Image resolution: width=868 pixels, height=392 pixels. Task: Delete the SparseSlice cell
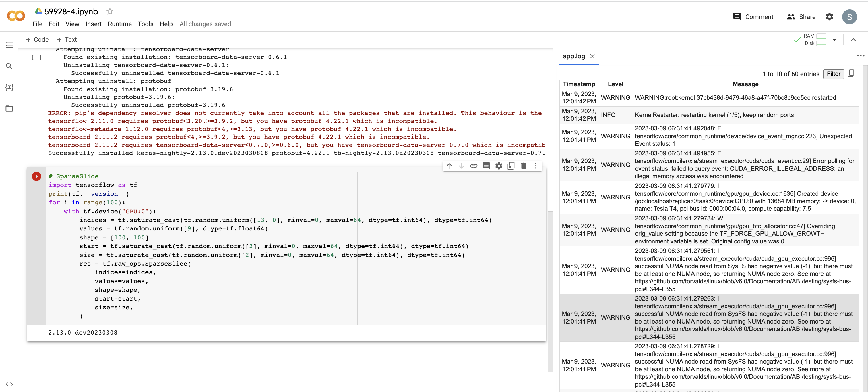pyautogui.click(x=523, y=166)
